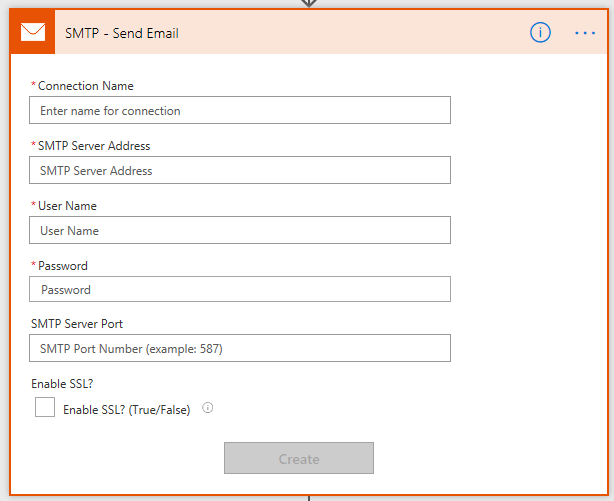
Task: Click the info icon beside Enable SSL
Action: (208, 408)
